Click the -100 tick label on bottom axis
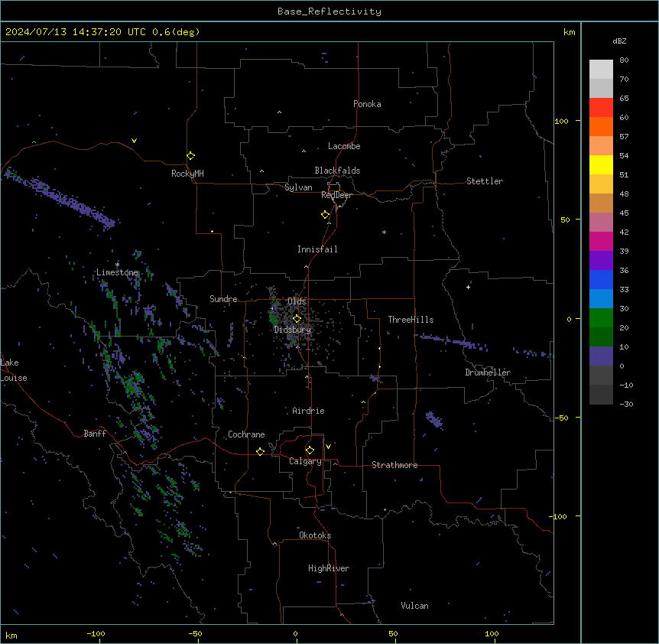659x644 pixels. click(96, 633)
